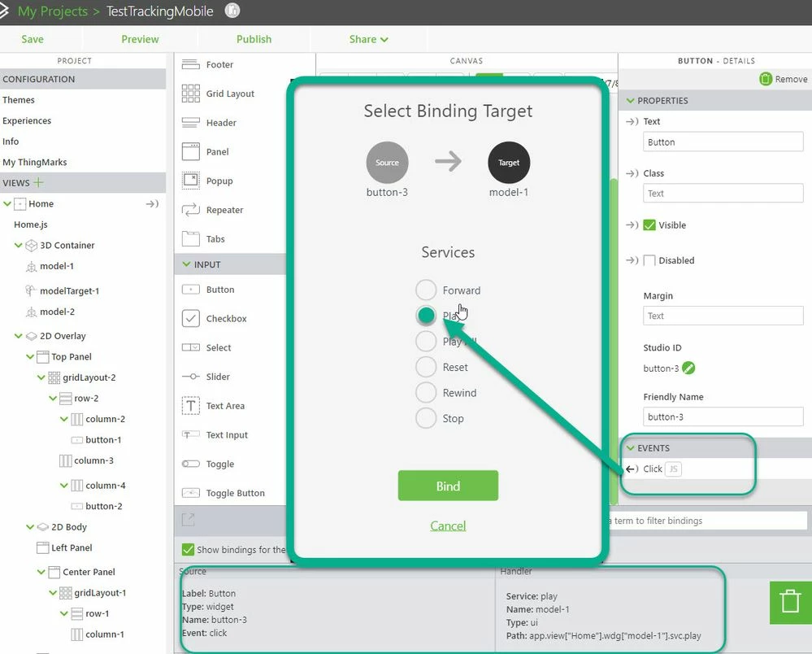Pick the Popup widget icon
This screenshot has height=654, width=812.
pos(190,181)
